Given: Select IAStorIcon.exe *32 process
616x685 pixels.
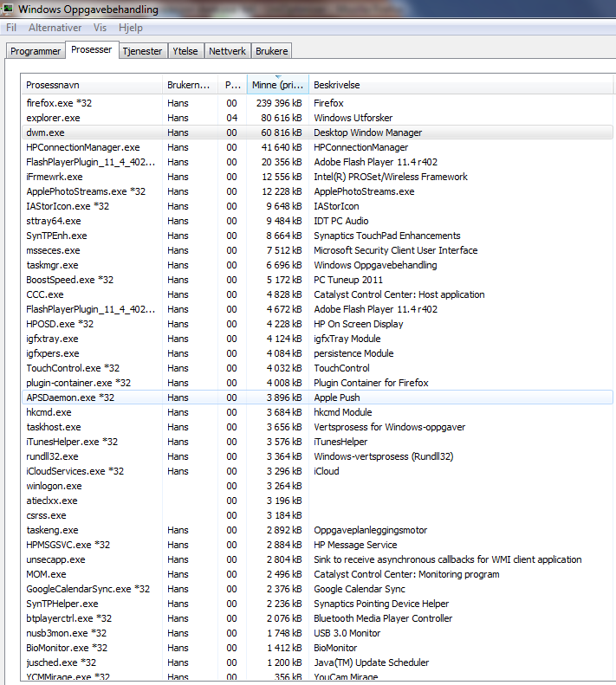Looking at the screenshot, I should coord(317,206).
